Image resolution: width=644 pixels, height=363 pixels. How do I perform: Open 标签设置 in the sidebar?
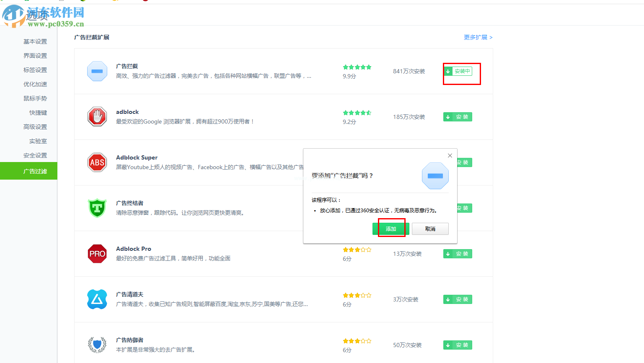(35, 70)
